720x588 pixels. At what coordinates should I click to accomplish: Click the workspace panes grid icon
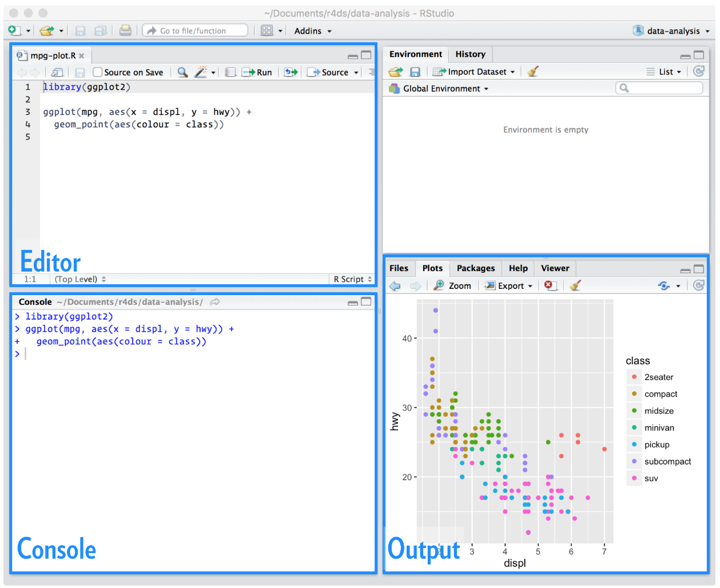(267, 31)
